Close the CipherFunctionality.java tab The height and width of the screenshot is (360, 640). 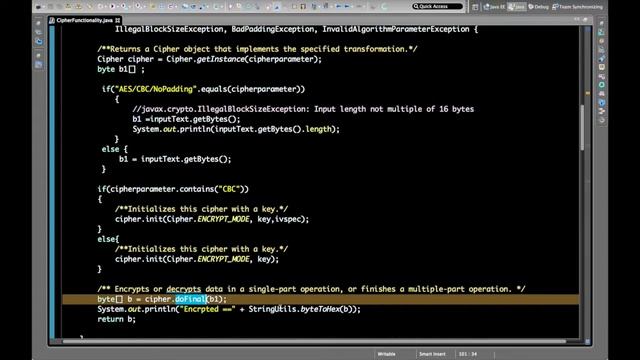(118, 20)
